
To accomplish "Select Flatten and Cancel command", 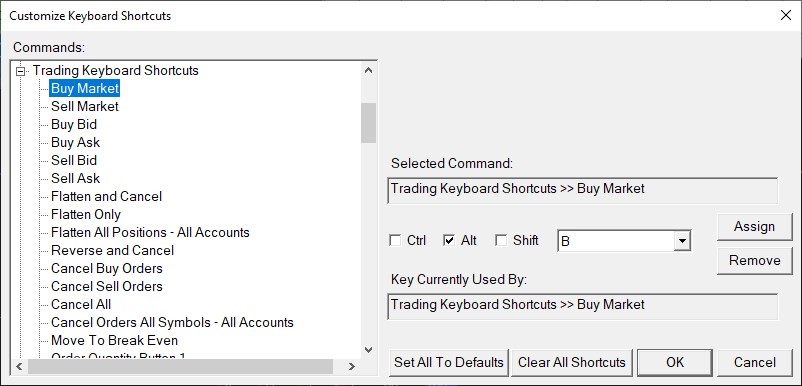I will pyautogui.click(x=106, y=196).
